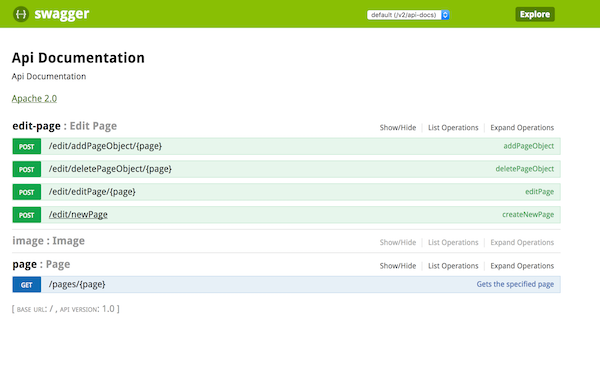Click Expand Operations for edit-page

point(522,127)
